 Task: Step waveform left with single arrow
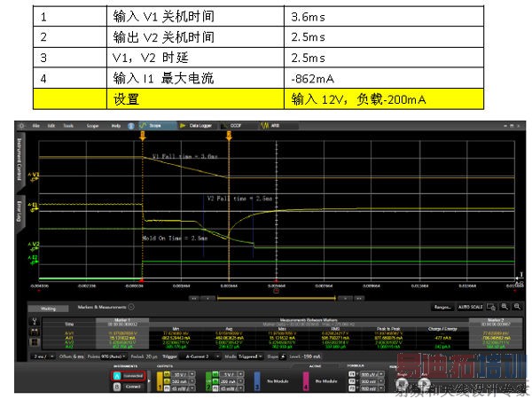point(207,299)
